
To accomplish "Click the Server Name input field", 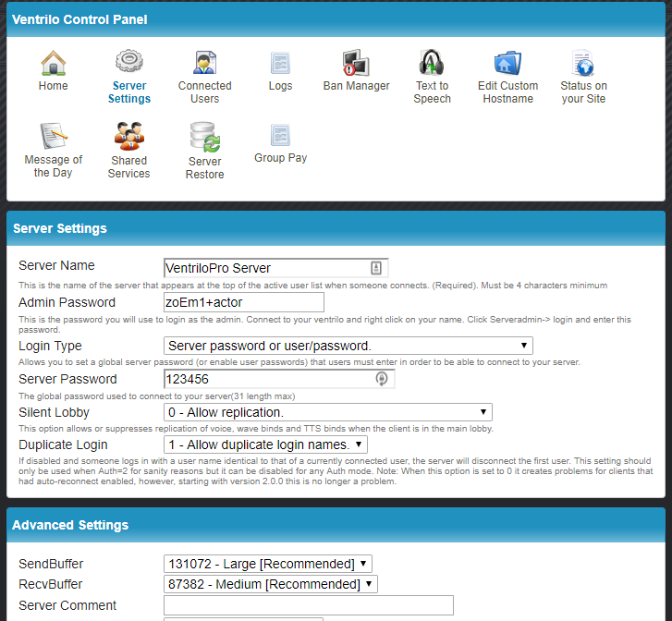I will [x=276, y=268].
